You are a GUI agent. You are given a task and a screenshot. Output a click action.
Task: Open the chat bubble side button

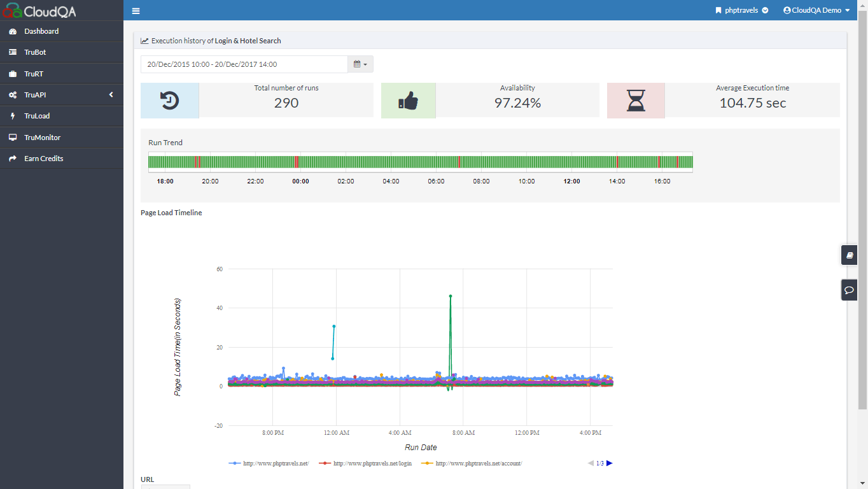[x=849, y=290]
